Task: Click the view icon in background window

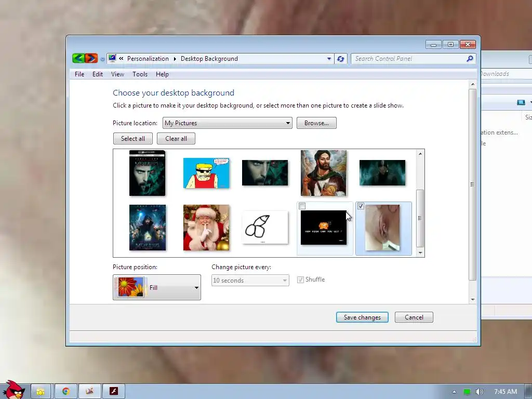Action: pyautogui.click(x=521, y=102)
